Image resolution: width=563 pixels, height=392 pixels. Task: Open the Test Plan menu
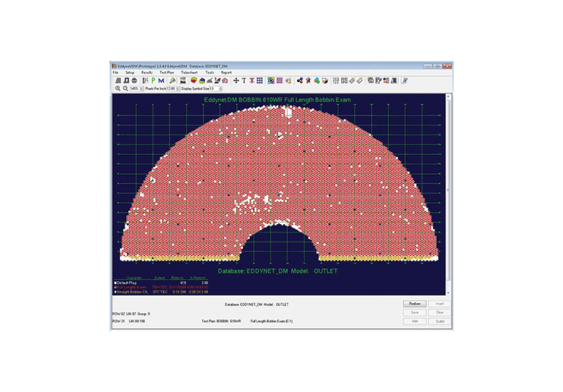tap(166, 72)
